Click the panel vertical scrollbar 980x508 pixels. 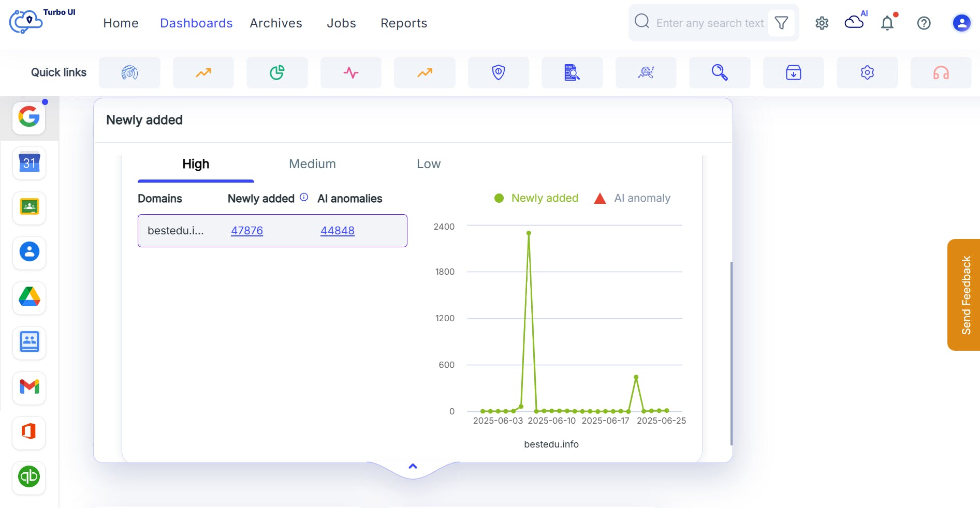pyautogui.click(x=731, y=353)
